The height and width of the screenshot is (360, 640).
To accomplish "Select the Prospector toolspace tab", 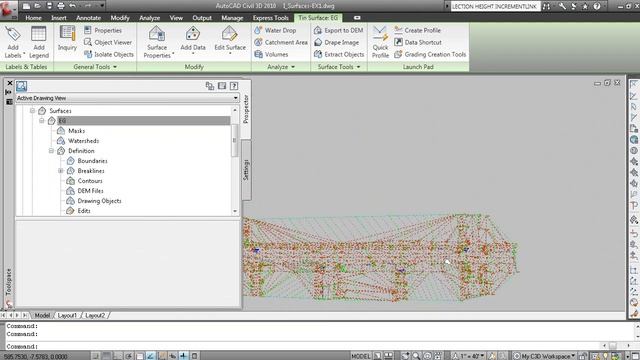I will pyautogui.click(x=246, y=109).
